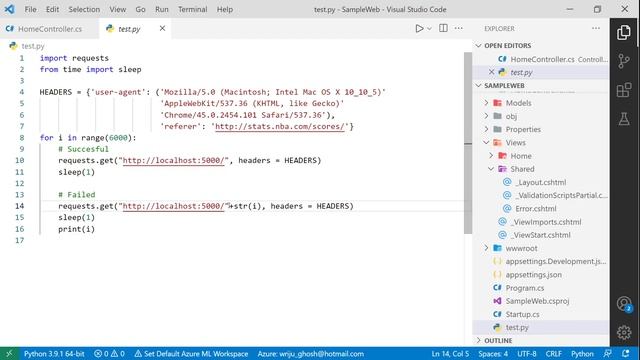This screenshot has width=640, height=360.
Task: Open _Layout.cshtml file
Action: 541,182
